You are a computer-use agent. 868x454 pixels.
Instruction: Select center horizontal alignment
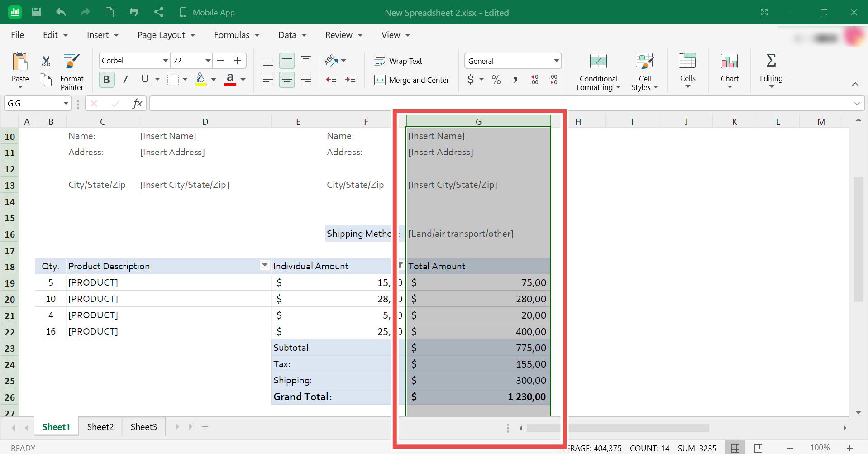coord(287,80)
